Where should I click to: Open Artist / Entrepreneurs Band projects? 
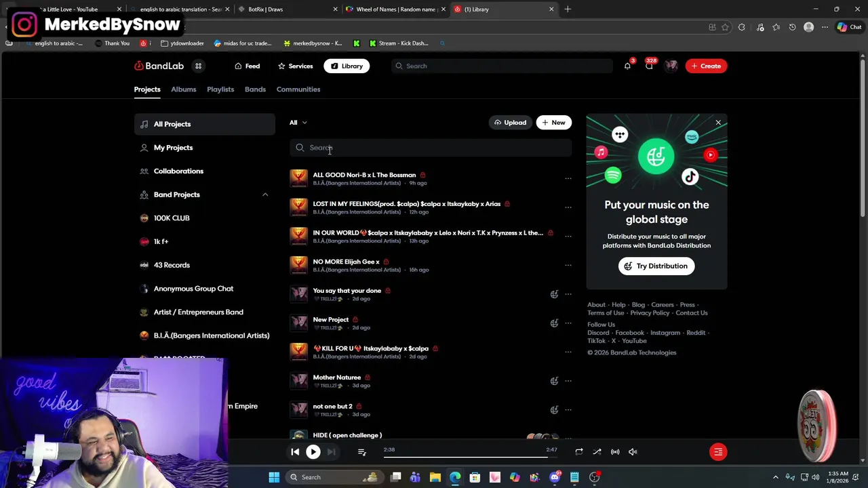(204, 312)
